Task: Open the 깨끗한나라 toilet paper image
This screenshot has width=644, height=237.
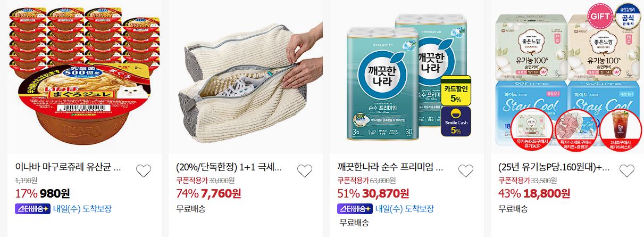Action: [407, 77]
